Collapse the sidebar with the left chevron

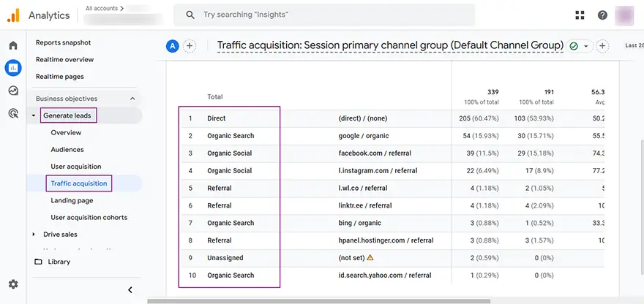130,289
